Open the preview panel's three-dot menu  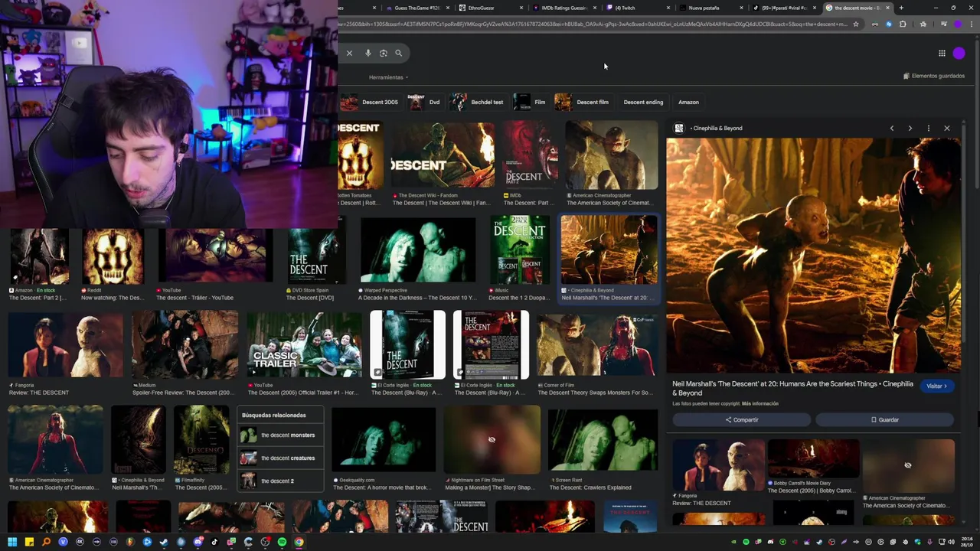click(x=929, y=128)
